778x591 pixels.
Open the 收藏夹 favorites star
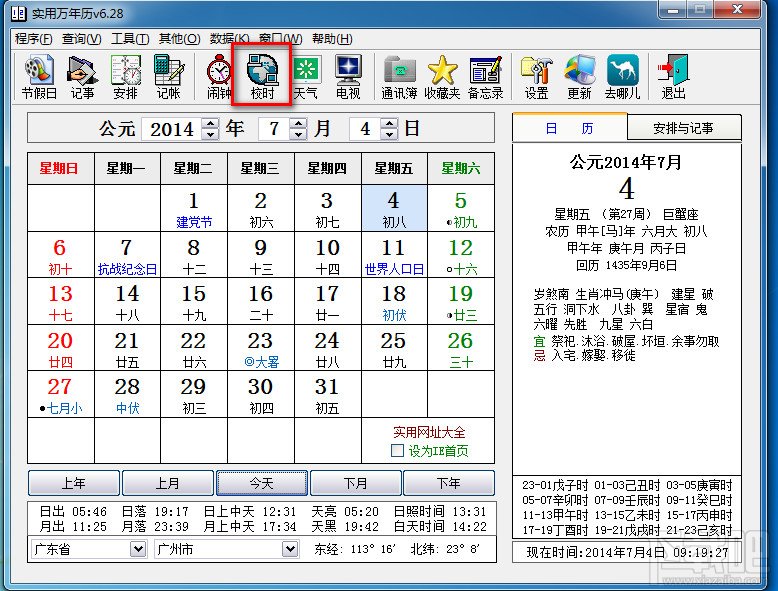[442, 77]
